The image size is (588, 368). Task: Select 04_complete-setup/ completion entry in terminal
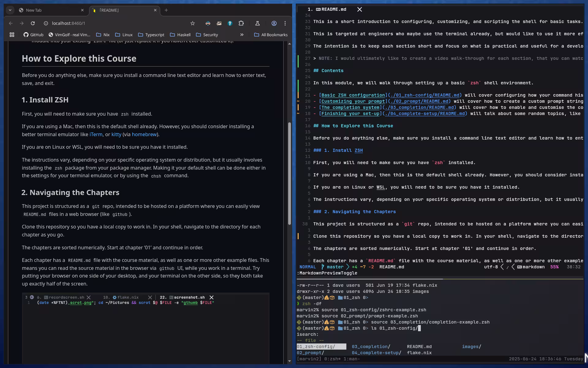tap(376, 353)
